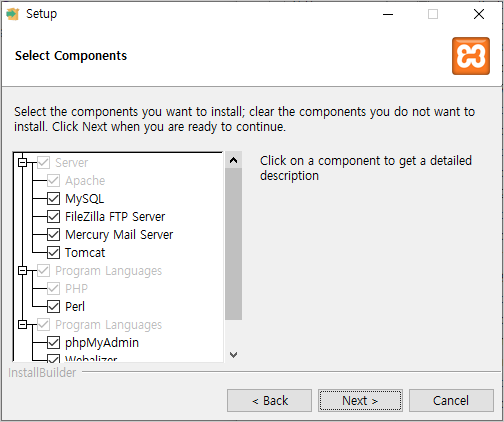Go to next step with Next button
Image resolution: width=504 pixels, height=422 pixels.
pos(360,400)
